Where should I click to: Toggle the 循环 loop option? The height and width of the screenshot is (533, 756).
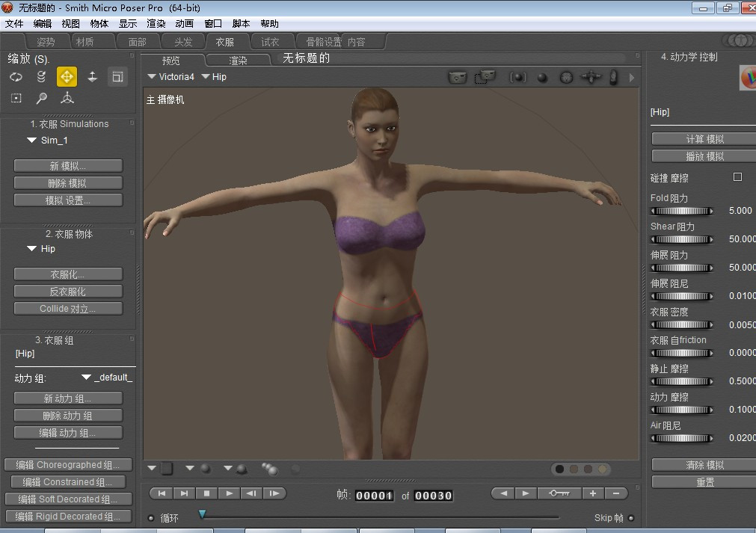[x=151, y=517]
